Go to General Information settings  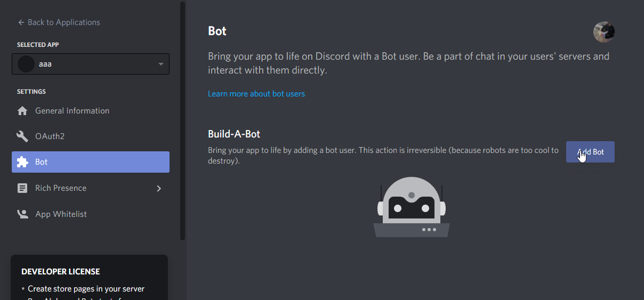[x=72, y=111]
